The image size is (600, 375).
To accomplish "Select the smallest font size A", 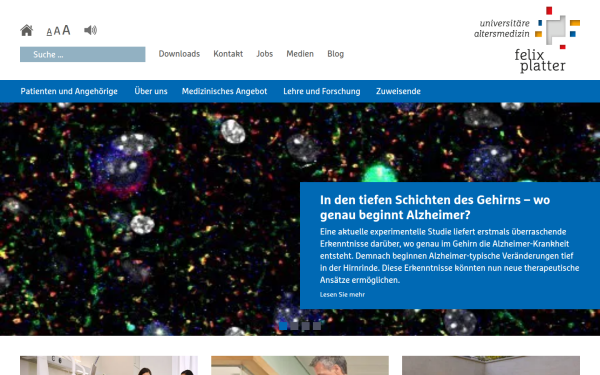I will point(49,32).
